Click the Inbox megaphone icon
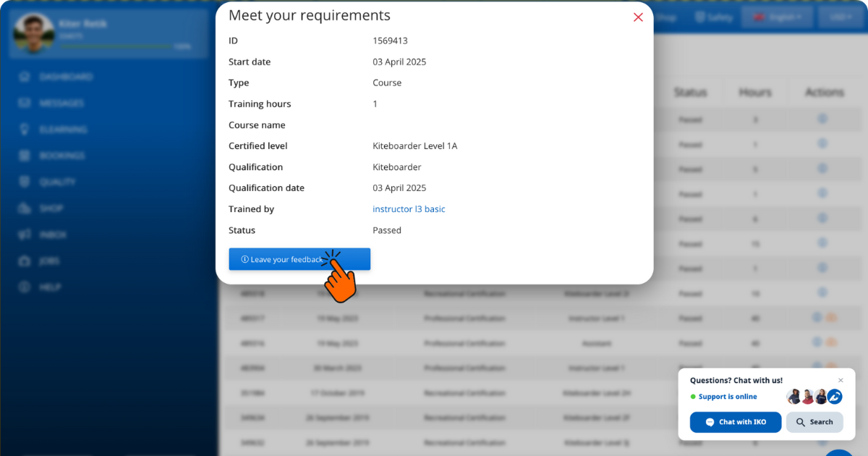Viewport: 868px width, 456px height. (x=24, y=234)
